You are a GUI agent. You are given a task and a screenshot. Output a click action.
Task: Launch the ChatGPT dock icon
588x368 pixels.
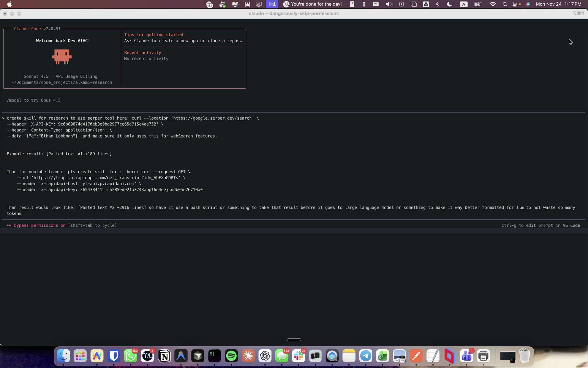(265, 356)
